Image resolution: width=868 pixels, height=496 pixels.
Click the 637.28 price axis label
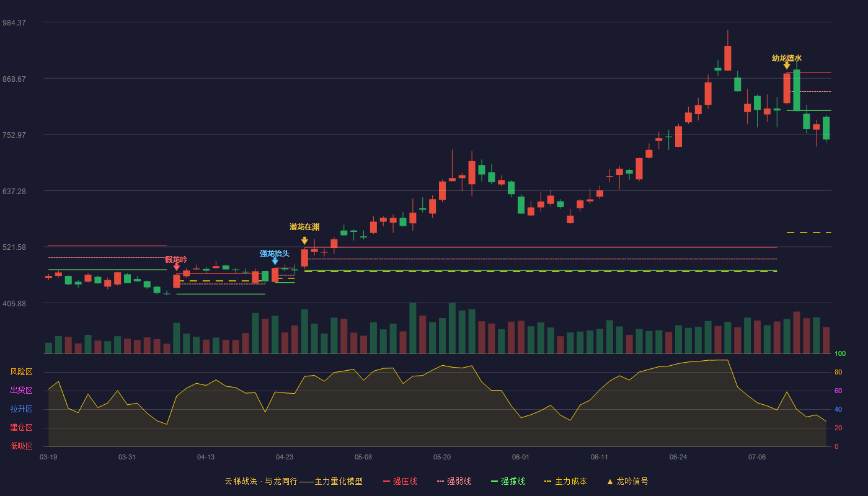click(x=14, y=192)
